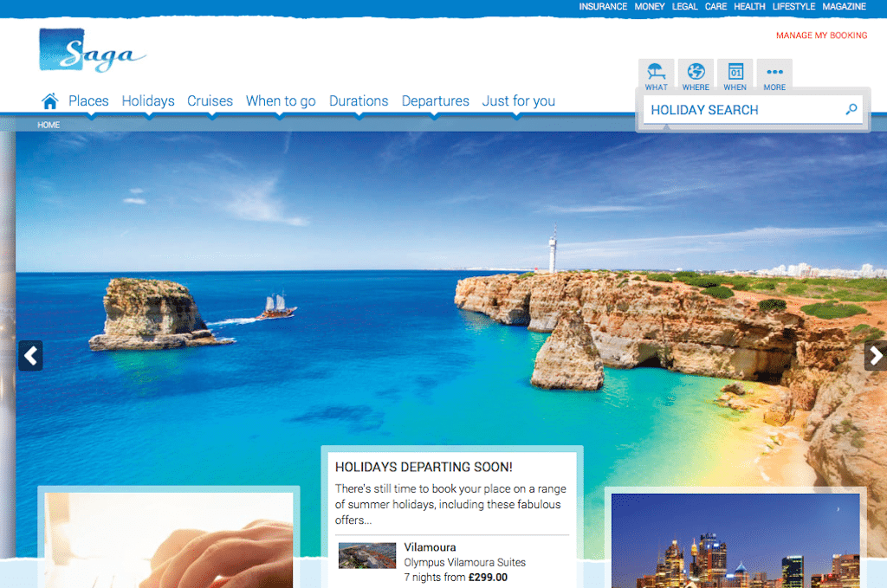Screen dimensions: 887x588
Task: Open the MORE filter options icon
Action: 774,76
